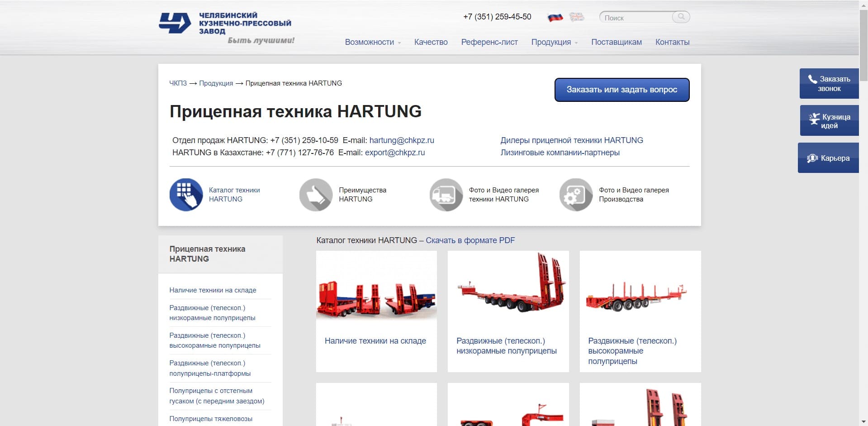Go to ЧКПЗ breadcrumb link
The image size is (868, 426).
[178, 83]
